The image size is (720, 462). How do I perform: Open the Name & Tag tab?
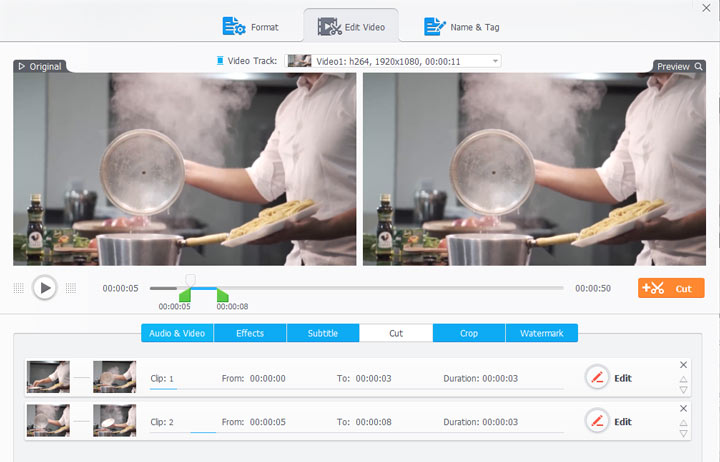[461, 27]
